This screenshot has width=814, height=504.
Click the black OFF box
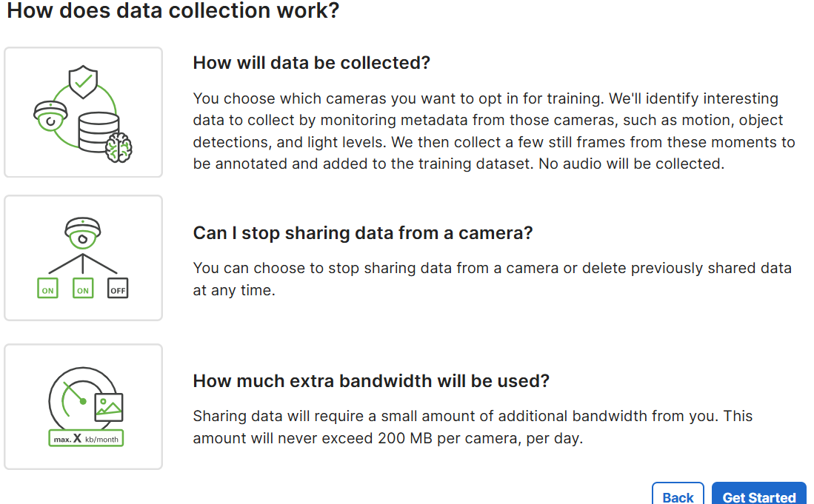118,289
